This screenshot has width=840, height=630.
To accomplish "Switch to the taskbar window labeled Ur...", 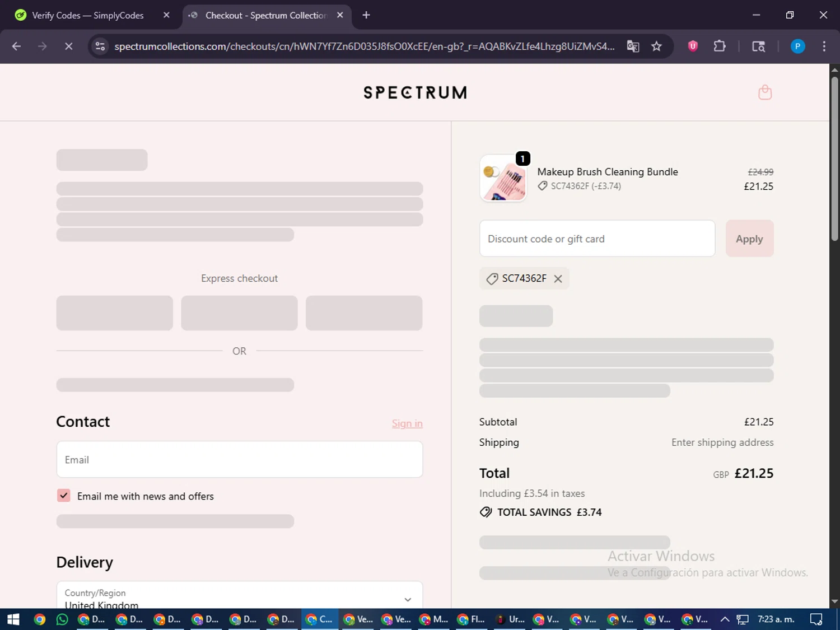I will pos(510,619).
